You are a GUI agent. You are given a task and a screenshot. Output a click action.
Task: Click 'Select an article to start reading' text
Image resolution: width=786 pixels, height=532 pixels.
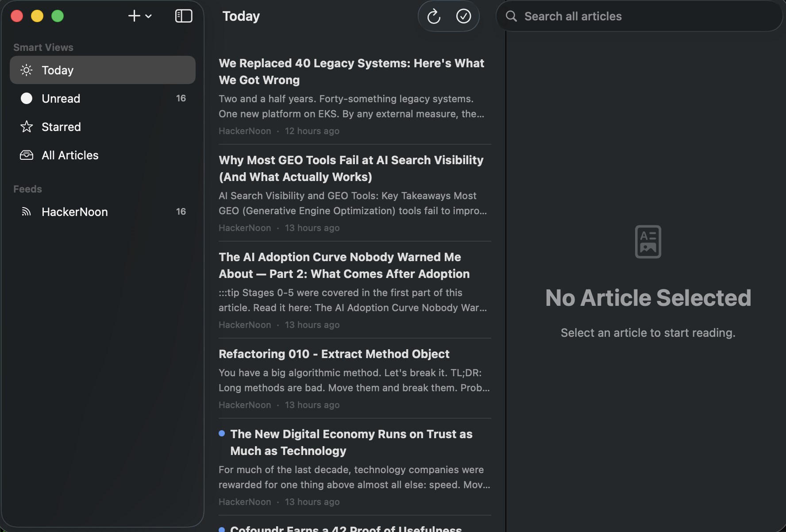point(648,333)
